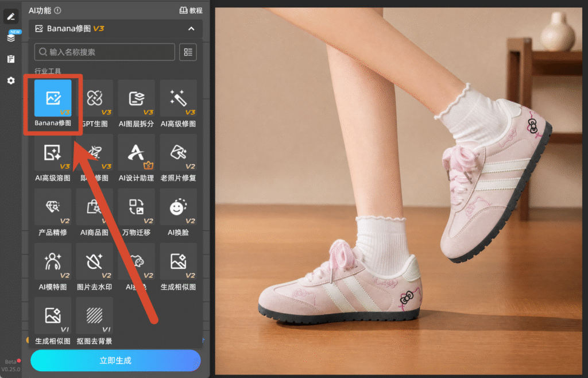Open the clipboard icon in the sidebar

[x=11, y=59]
